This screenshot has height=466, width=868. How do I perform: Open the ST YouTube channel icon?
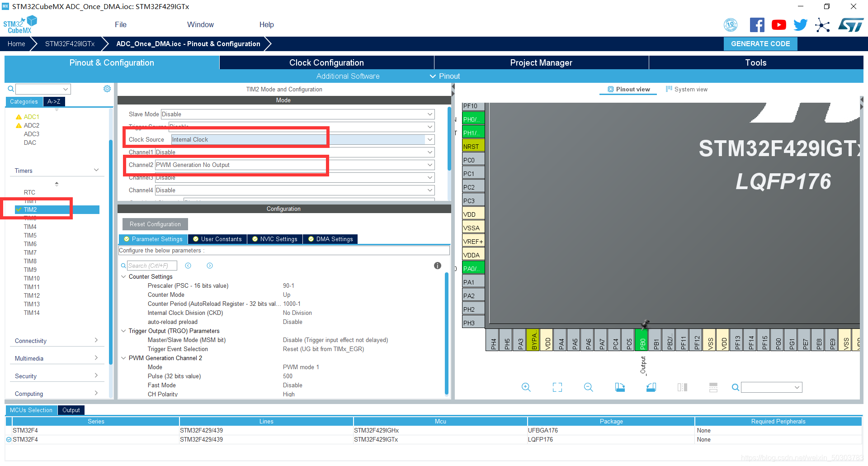click(x=778, y=25)
